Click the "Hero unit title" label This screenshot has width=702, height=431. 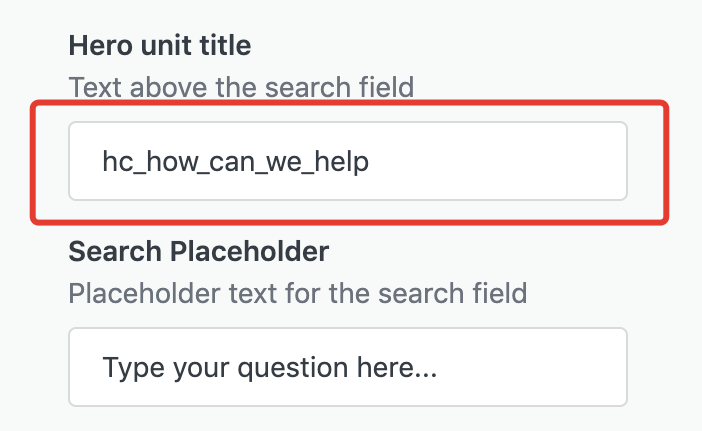tap(159, 45)
